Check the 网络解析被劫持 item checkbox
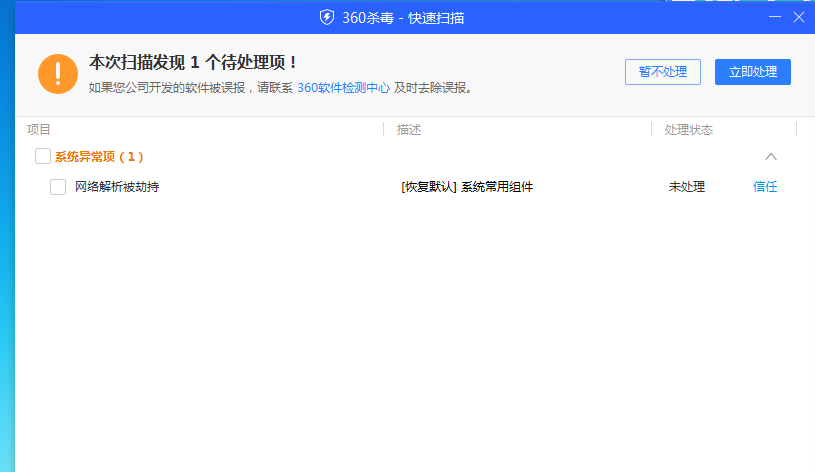The height and width of the screenshot is (472, 815). [58, 187]
